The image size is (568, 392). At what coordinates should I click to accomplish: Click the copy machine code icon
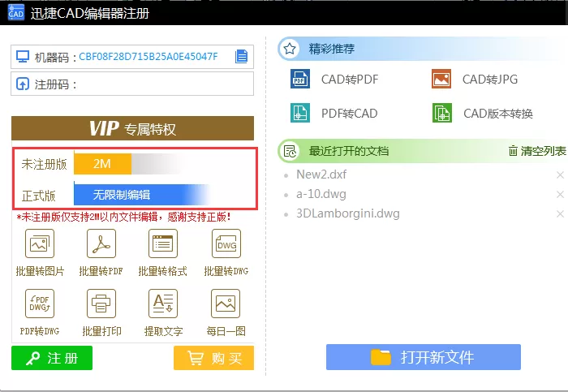[241, 57]
